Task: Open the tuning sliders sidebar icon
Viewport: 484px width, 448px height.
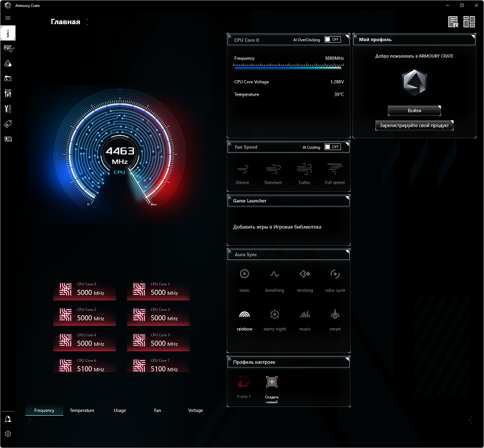Action: click(x=8, y=94)
